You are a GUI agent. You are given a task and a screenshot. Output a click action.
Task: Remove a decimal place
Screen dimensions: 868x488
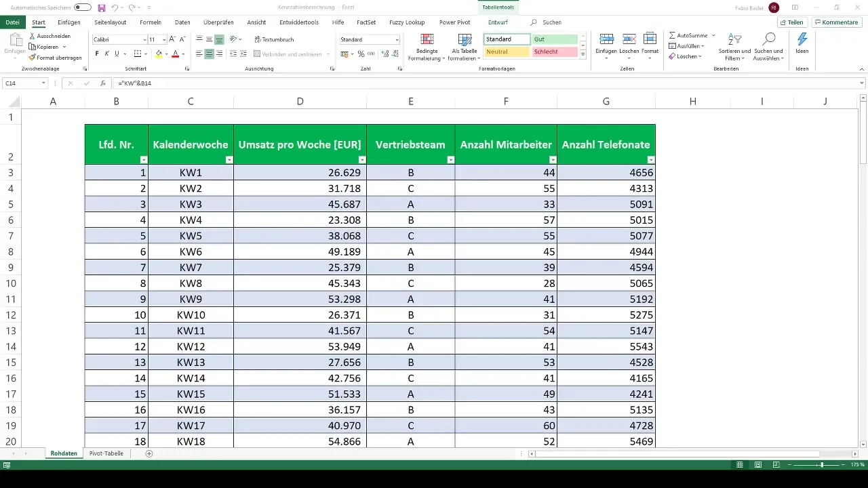coord(394,54)
